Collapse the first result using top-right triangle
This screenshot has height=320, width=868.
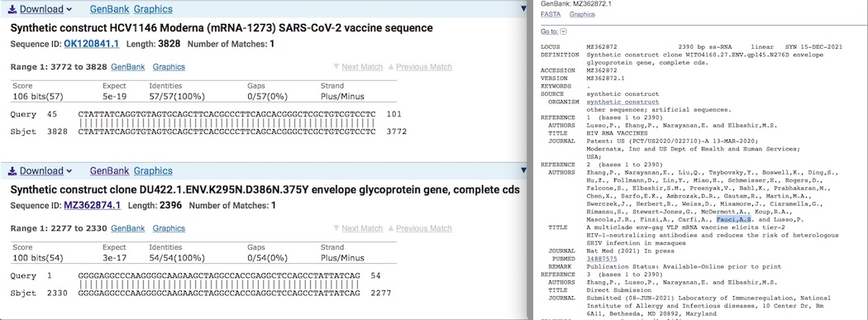(x=523, y=8)
